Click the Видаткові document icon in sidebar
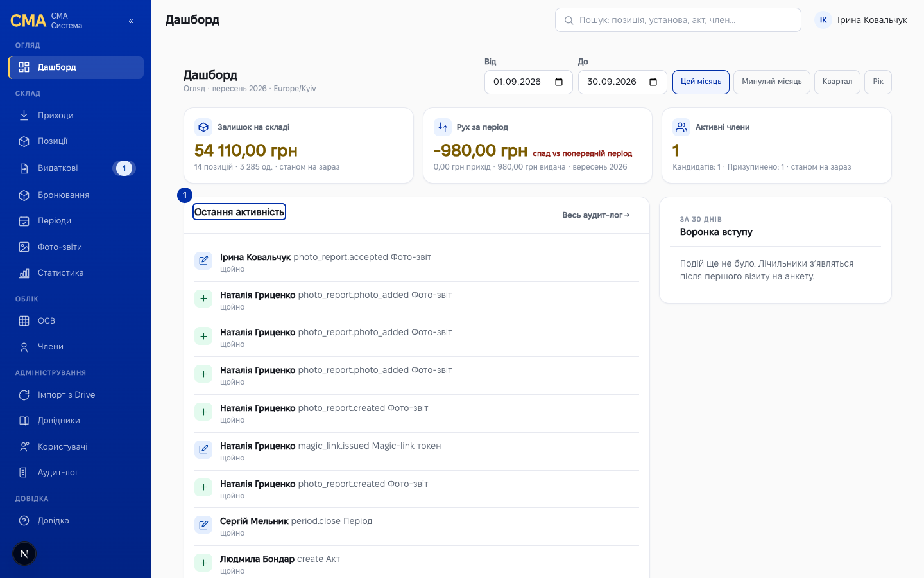 (24, 168)
